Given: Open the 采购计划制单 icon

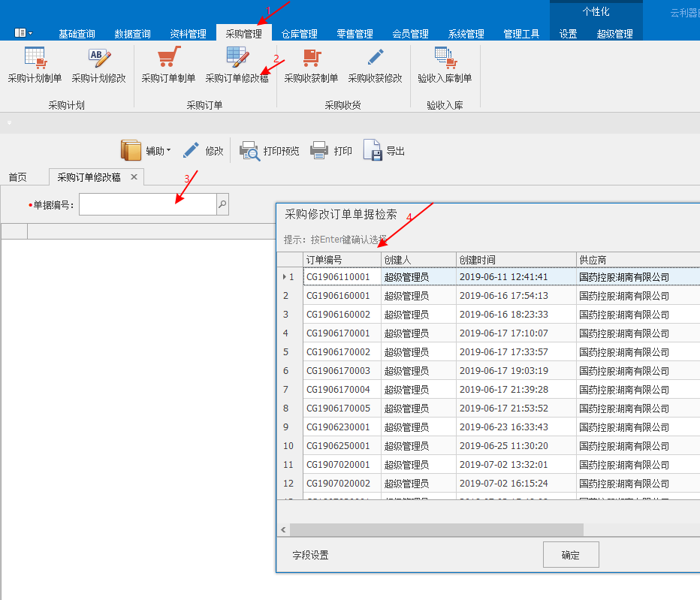Looking at the screenshot, I should tap(35, 57).
